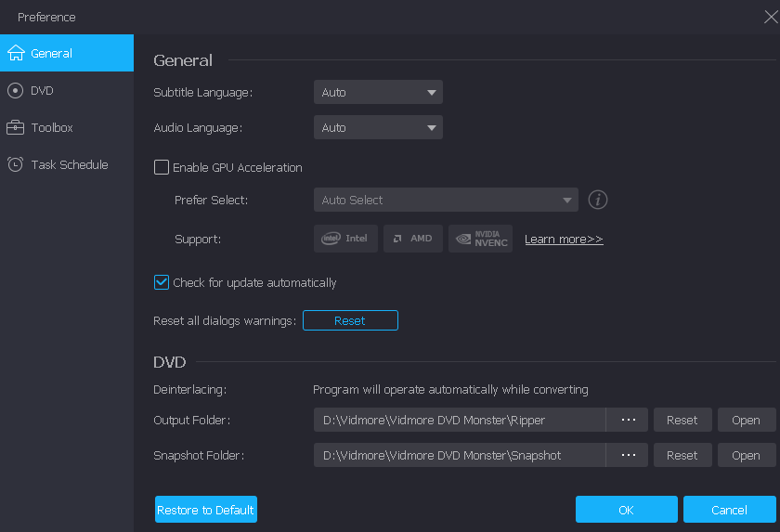Click the DVD disc icon in sidebar

click(16, 90)
